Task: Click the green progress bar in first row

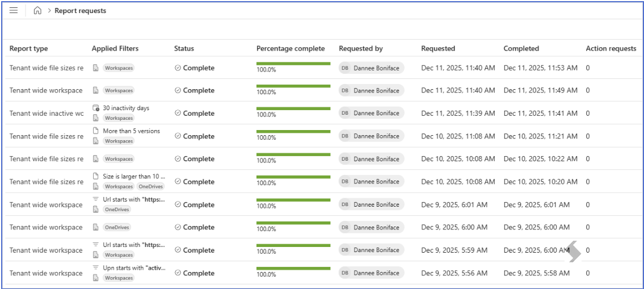Action: pyautogui.click(x=293, y=64)
